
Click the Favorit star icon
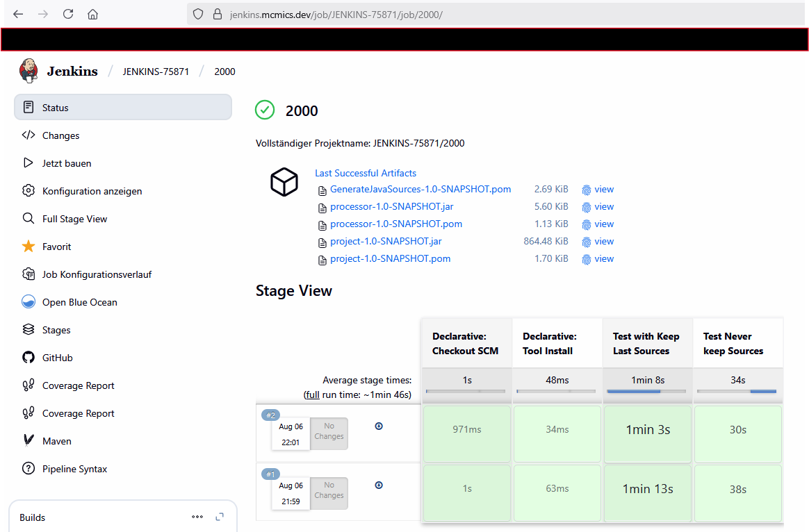pyautogui.click(x=28, y=247)
